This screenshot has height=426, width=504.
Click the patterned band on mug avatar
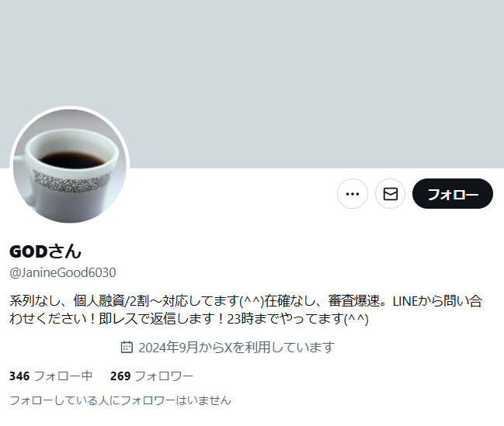point(72,182)
